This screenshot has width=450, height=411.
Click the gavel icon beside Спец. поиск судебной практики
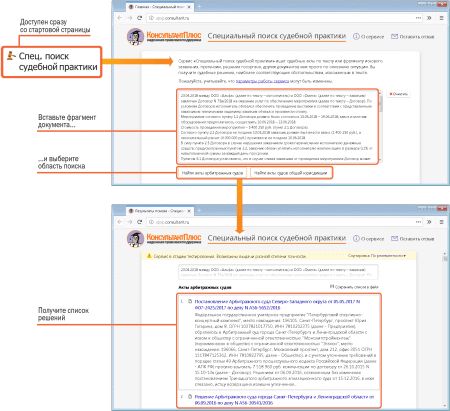[11, 55]
